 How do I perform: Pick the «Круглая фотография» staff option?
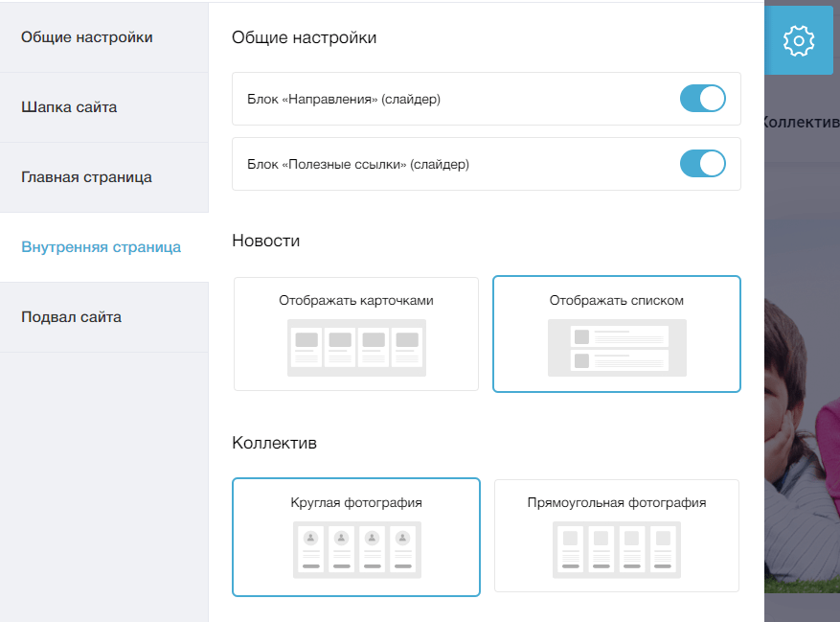(356, 537)
